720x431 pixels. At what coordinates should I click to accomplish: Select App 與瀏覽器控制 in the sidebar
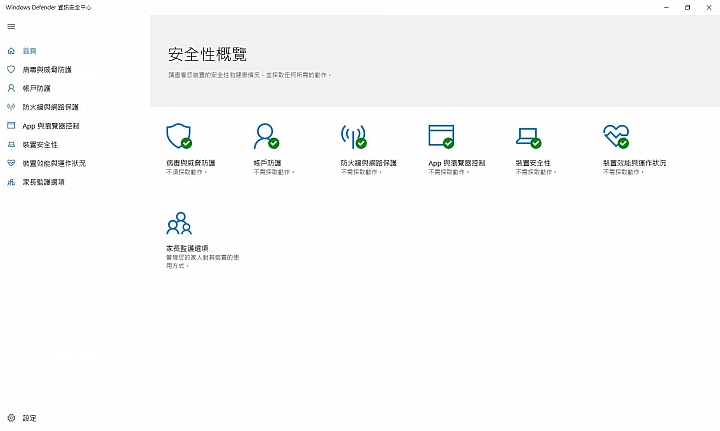(51, 126)
